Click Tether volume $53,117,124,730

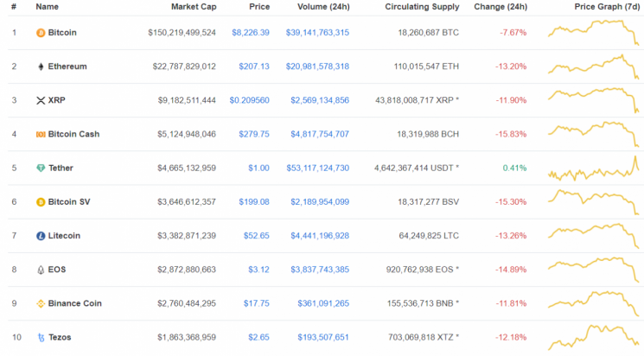(317, 168)
